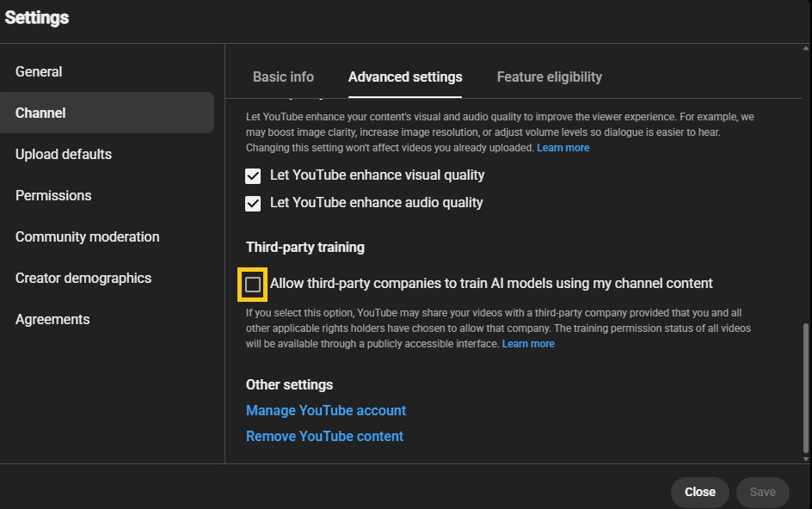Click Learn more under third-party training
812x509 pixels.
pyautogui.click(x=528, y=344)
